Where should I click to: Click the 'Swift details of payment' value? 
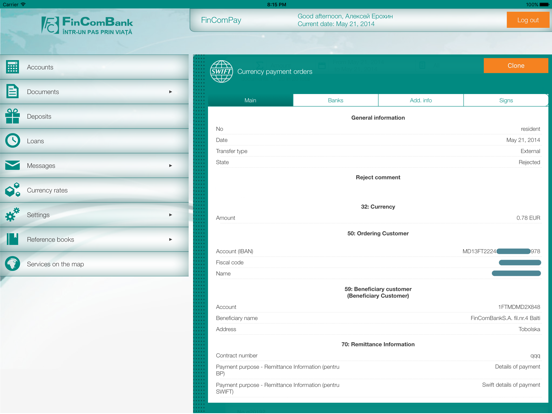point(511,385)
